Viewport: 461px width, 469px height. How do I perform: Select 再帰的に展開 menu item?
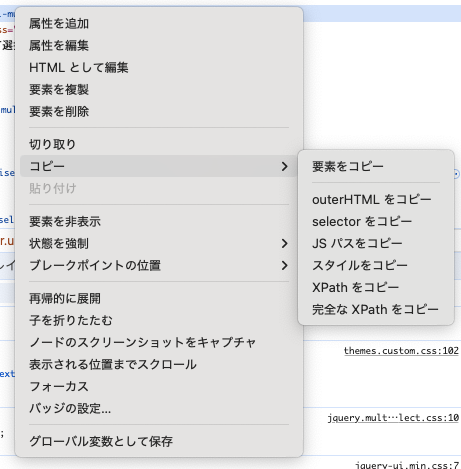(x=159, y=298)
